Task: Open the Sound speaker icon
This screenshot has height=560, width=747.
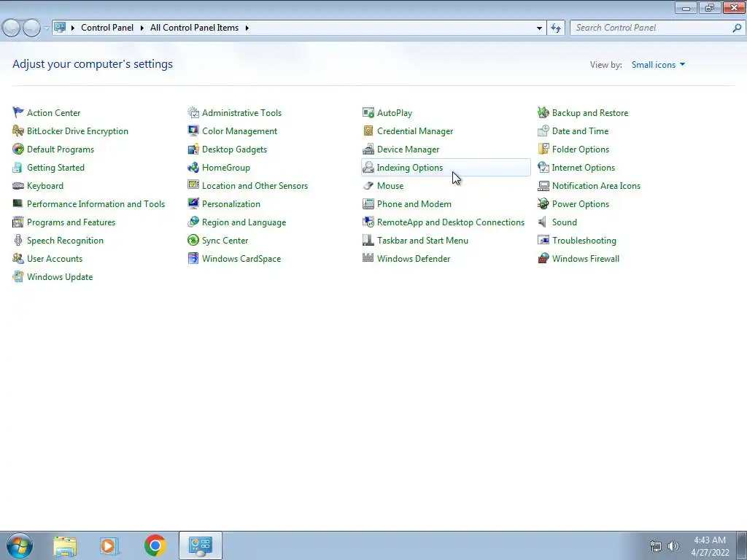Action: pyautogui.click(x=543, y=222)
